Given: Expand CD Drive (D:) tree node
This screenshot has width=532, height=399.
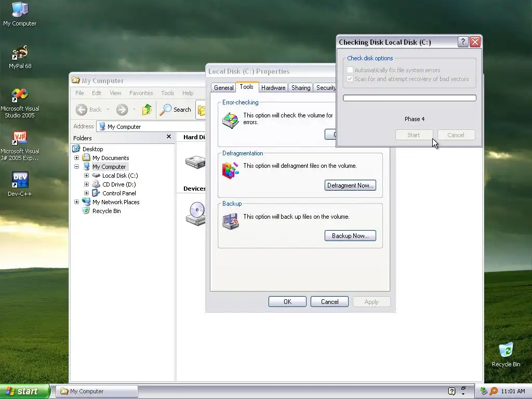Looking at the screenshot, I should pos(87,184).
